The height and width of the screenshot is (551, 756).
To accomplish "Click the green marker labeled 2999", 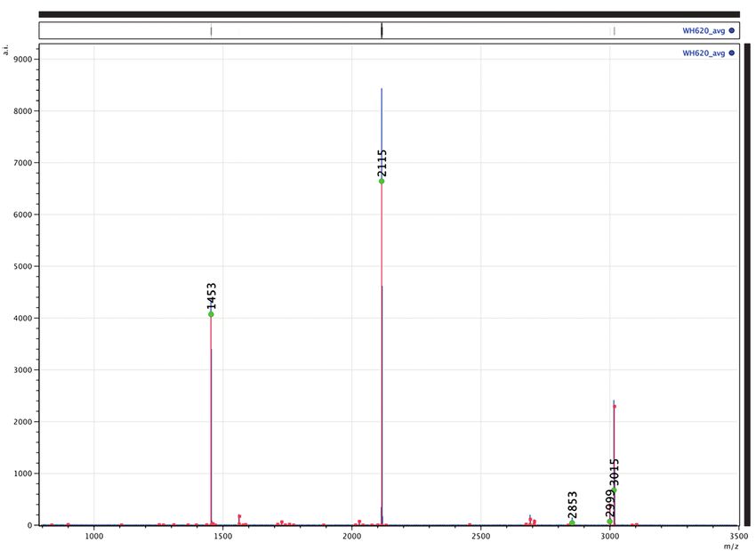I will click(609, 522).
